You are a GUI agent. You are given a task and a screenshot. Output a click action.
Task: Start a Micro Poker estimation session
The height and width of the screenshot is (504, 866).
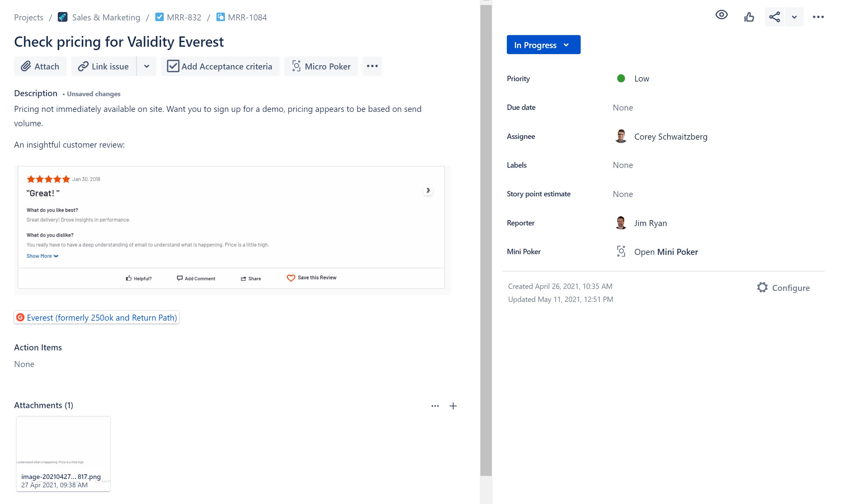point(321,66)
